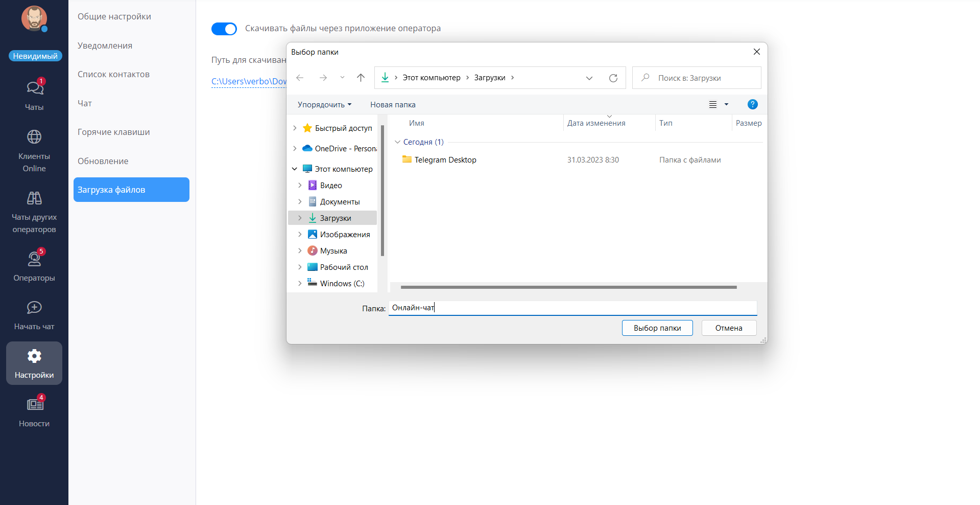
Task: Open Чаты других операторов binoculars icon
Action: pos(34,198)
